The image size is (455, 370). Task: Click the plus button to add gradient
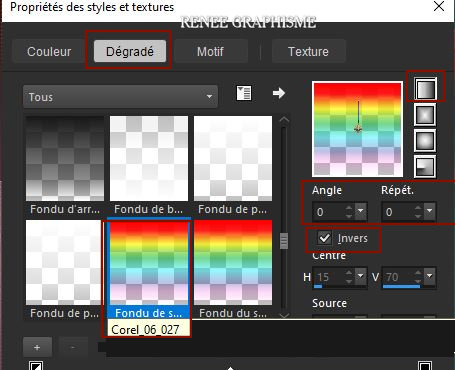coord(37,347)
